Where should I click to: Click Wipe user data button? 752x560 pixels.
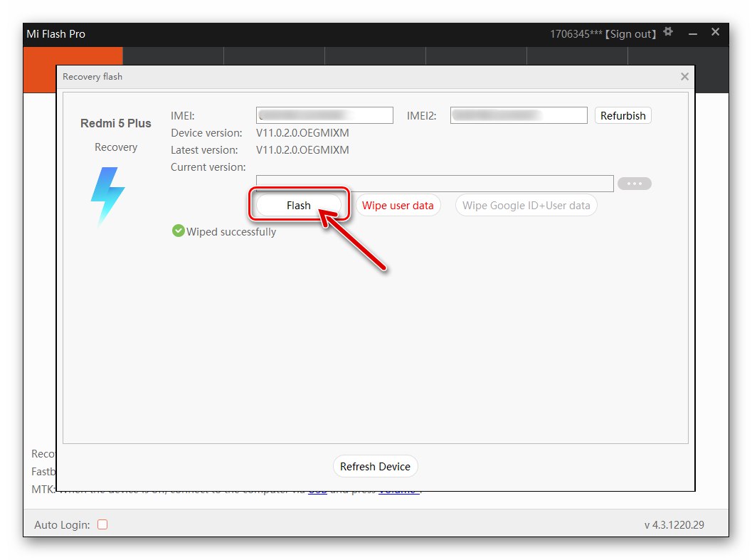point(398,206)
